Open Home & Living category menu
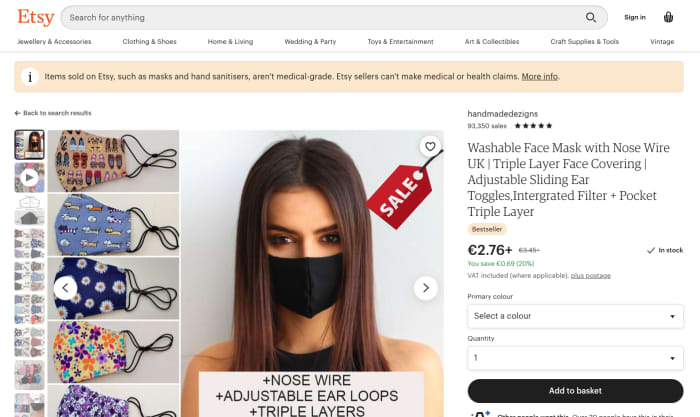Screen dimensions: 700x417 pos(230,42)
